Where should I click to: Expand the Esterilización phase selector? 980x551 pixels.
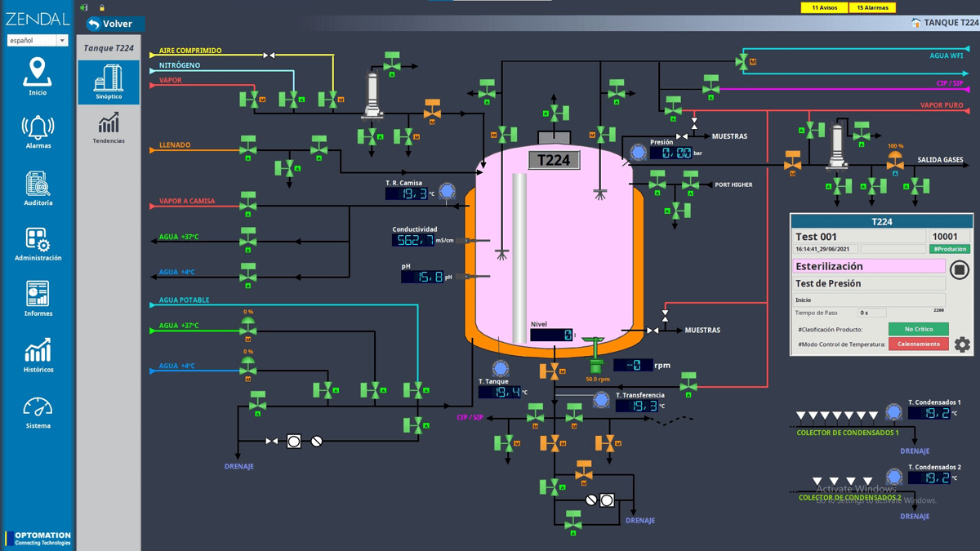[868, 266]
